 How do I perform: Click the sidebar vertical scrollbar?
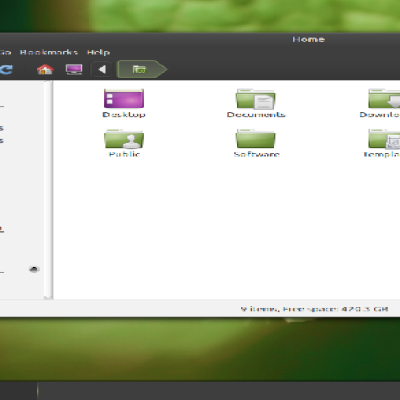48,190
